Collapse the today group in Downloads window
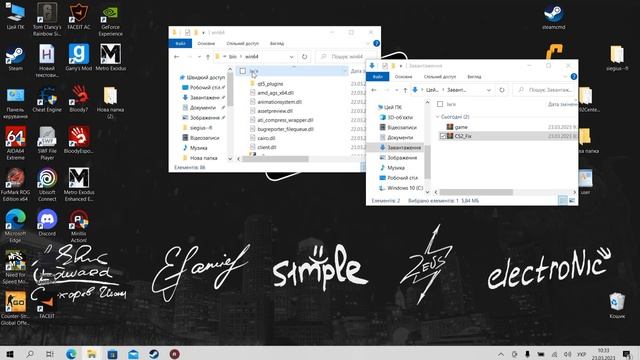Viewport: 640px width, 360px height. point(438,117)
